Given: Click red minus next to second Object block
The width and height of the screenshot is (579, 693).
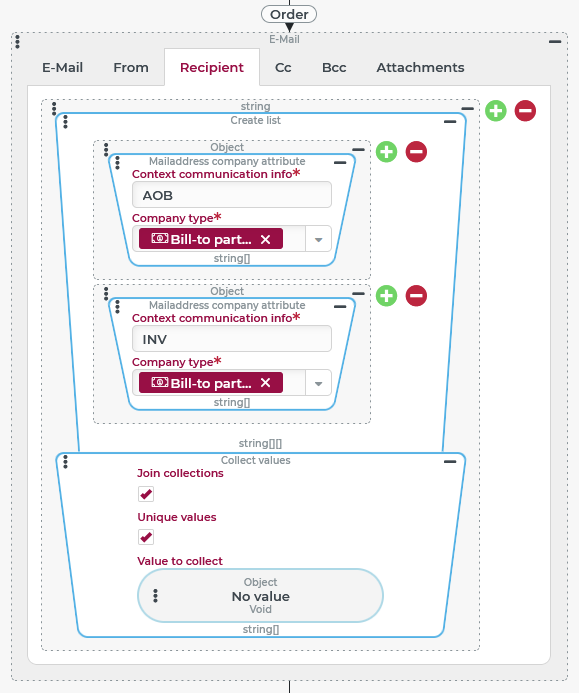Looking at the screenshot, I should 416,296.
